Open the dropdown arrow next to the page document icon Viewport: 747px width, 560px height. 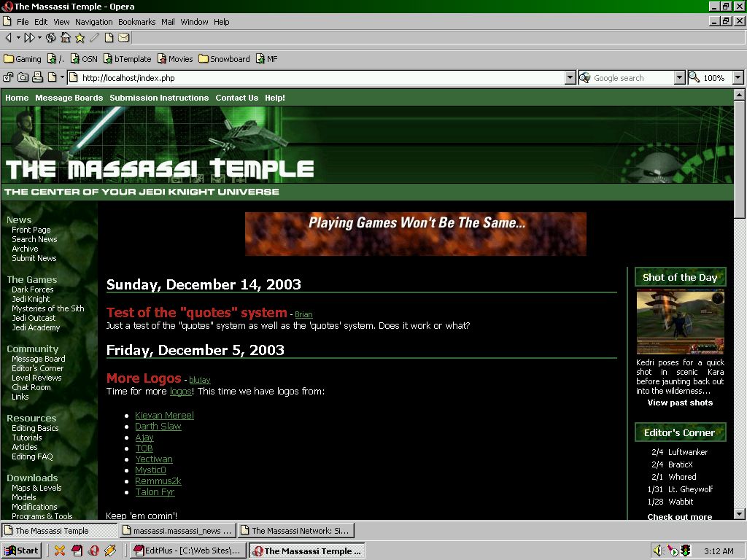tap(62, 77)
